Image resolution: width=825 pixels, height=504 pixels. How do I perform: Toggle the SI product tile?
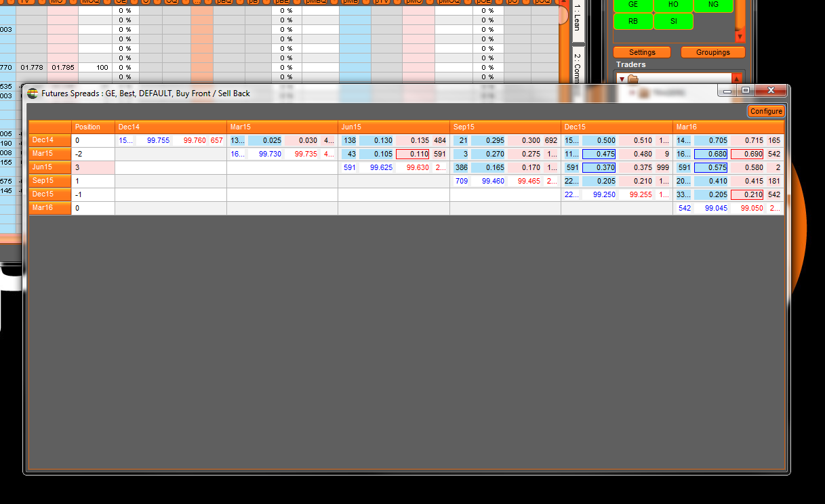coord(672,21)
